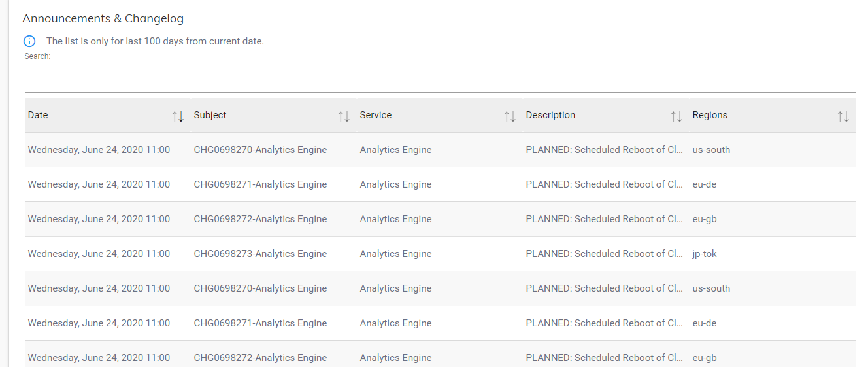Click the Announcements & Changelog heading
The image size is (868, 367).
point(103,18)
